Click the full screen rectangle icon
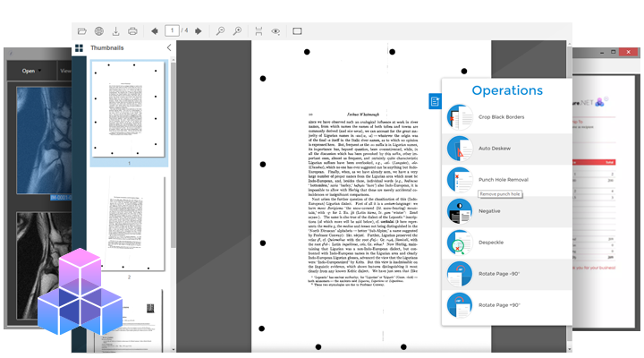 [x=297, y=31]
